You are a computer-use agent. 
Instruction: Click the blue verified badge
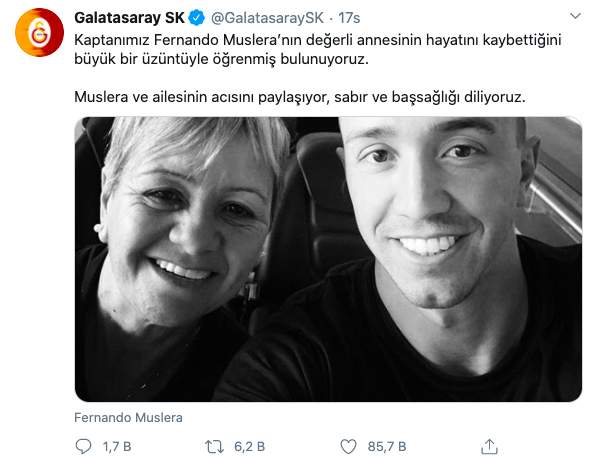197,18
